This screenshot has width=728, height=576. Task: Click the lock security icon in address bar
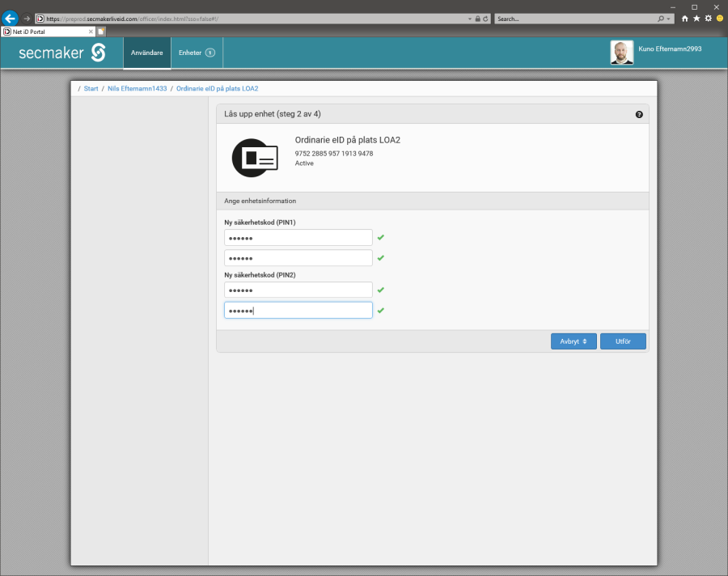pyautogui.click(x=478, y=19)
